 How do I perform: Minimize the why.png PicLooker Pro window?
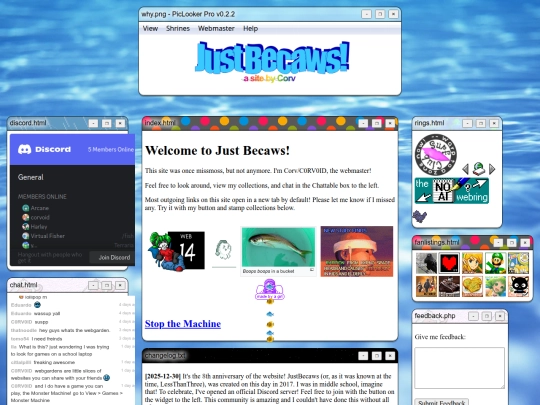coord(366,14)
